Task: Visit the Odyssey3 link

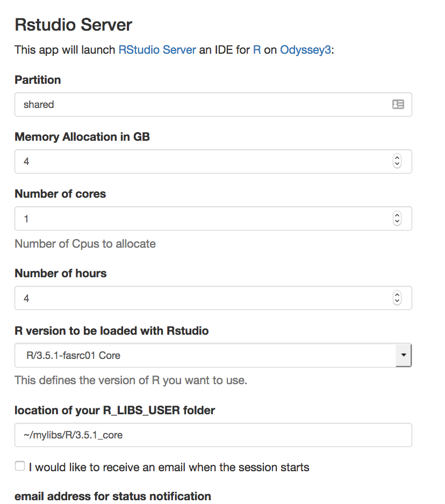Action: pyautogui.click(x=305, y=50)
